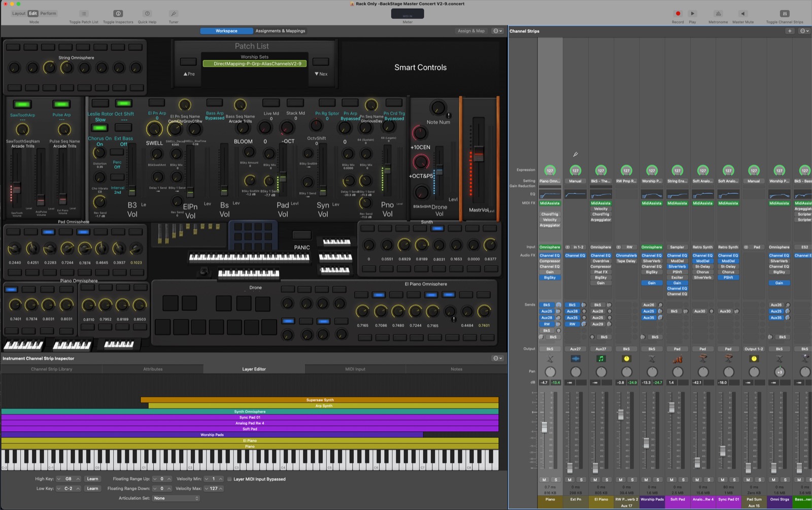The image size is (812, 510).
Task: Click the Master Mute icon
Action: tap(743, 14)
